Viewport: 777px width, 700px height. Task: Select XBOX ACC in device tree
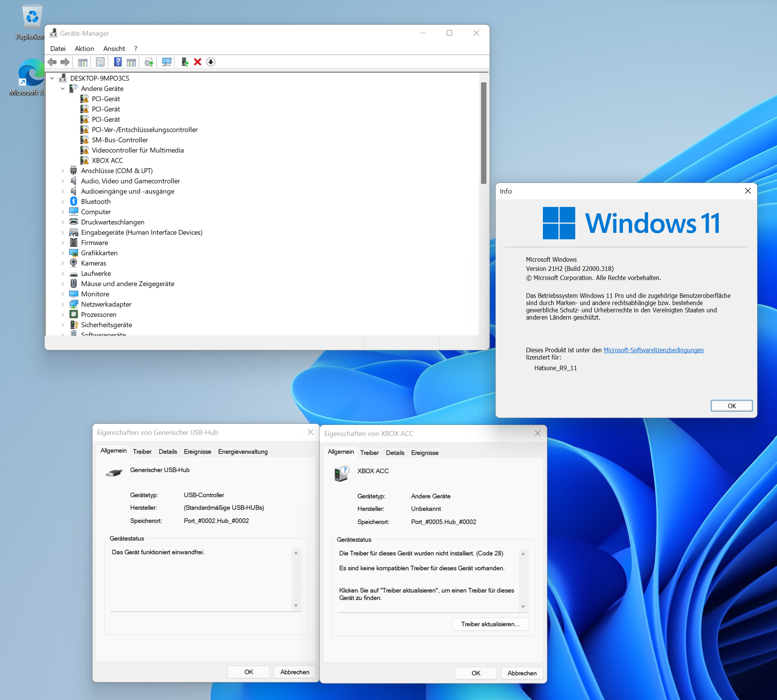tap(107, 161)
